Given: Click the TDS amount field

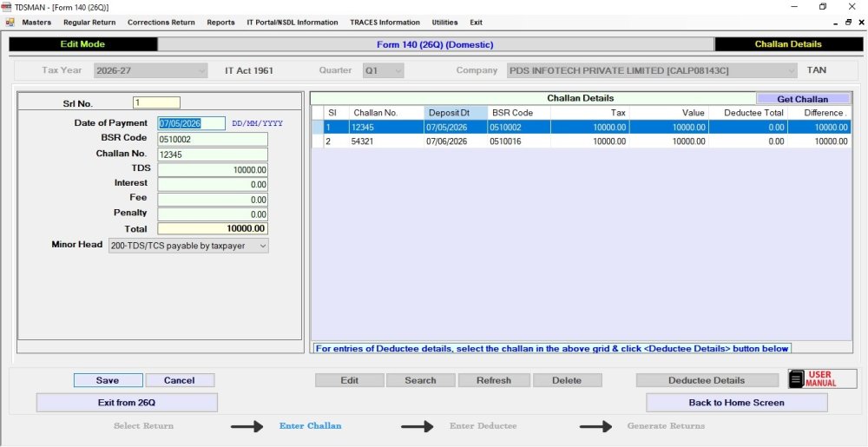Looking at the screenshot, I should (213, 170).
